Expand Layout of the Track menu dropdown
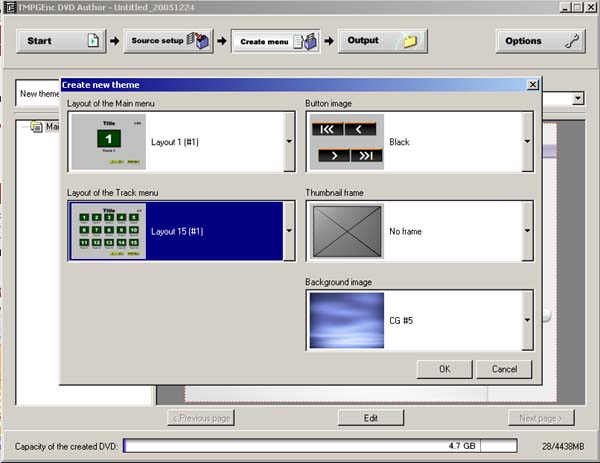Viewport: 600px width, 463px height. (x=289, y=231)
